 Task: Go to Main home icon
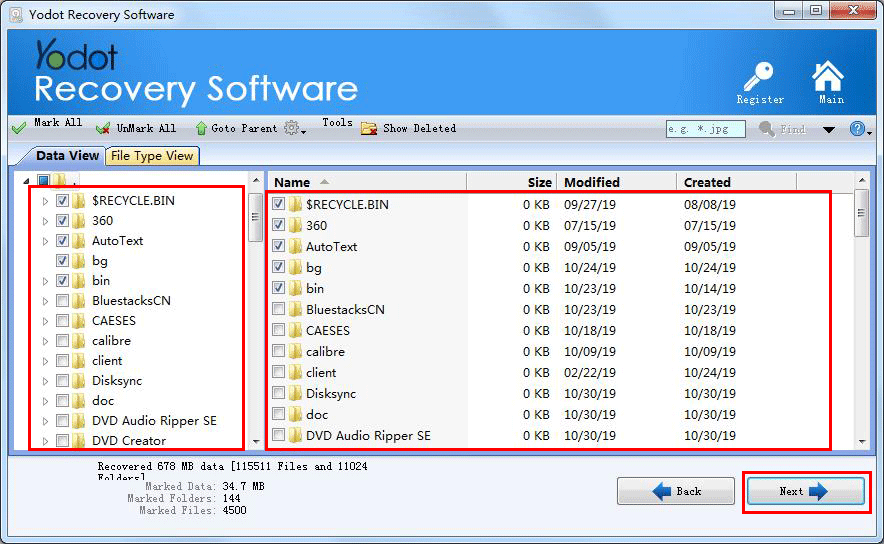pyautogui.click(x=828, y=77)
